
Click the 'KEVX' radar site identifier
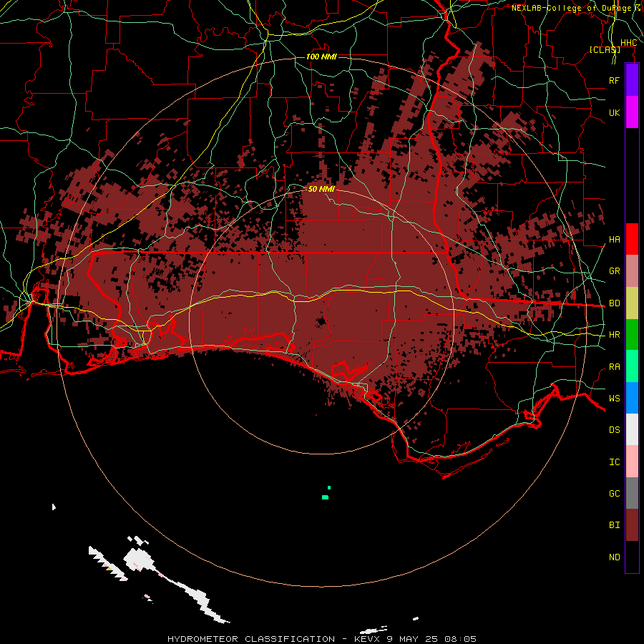(x=367, y=639)
